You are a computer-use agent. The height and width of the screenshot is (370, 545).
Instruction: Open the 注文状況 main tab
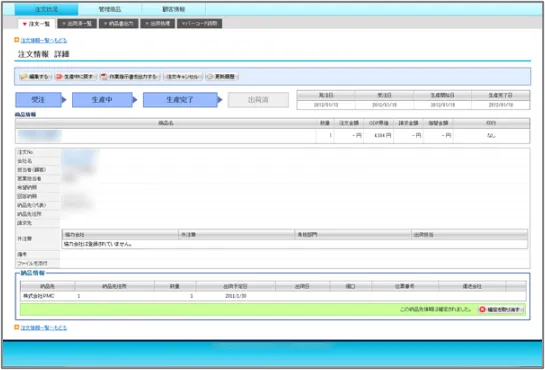(x=46, y=9)
